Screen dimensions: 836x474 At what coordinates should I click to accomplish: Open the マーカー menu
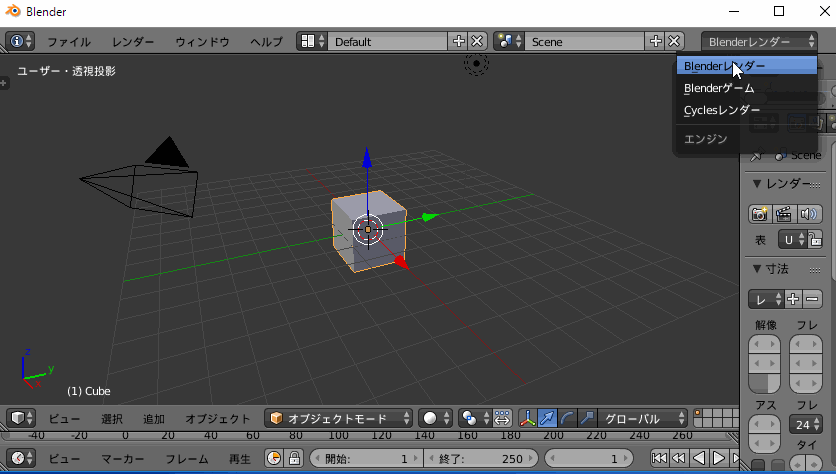click(123, 459)
